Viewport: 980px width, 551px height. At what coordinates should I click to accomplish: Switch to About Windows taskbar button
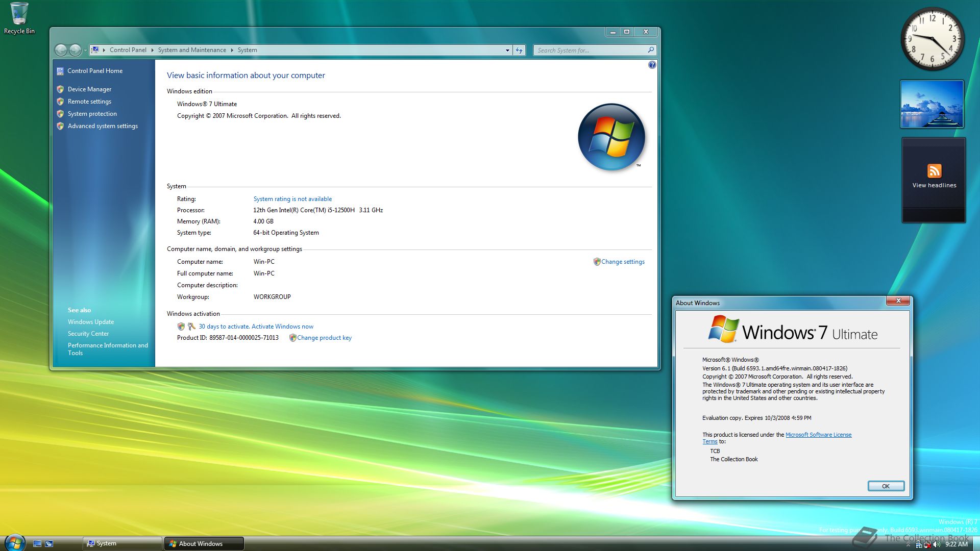click(x=204, y=544)
